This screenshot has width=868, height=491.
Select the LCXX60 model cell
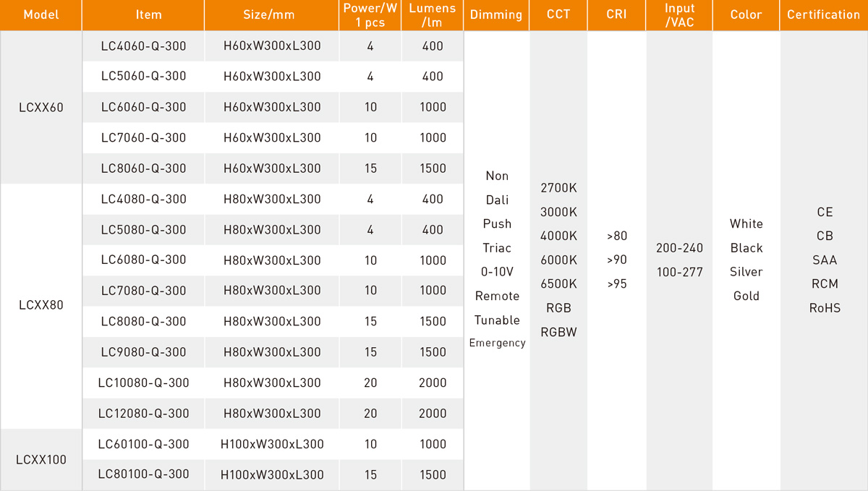tap(41, 108)
